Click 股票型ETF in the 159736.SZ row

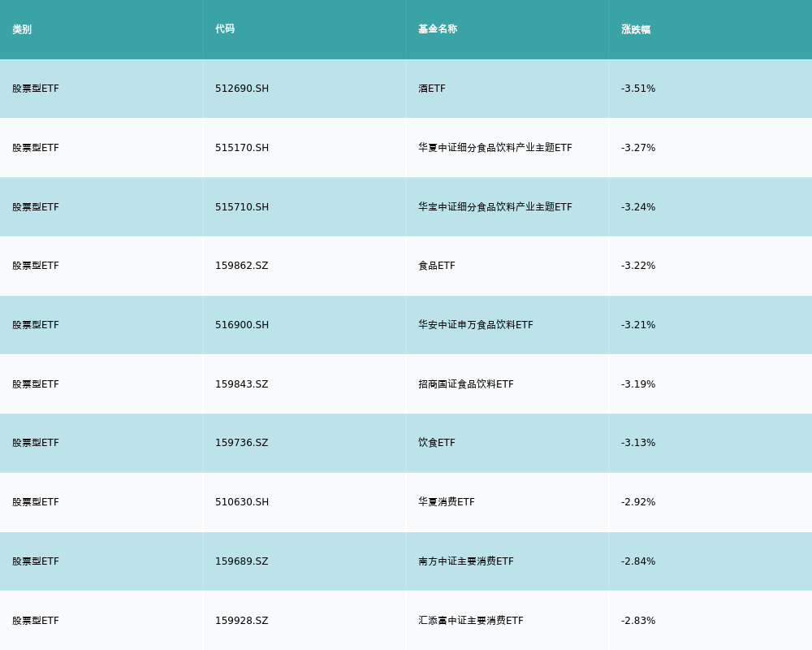pyautogui.click(x=36, y=443)
